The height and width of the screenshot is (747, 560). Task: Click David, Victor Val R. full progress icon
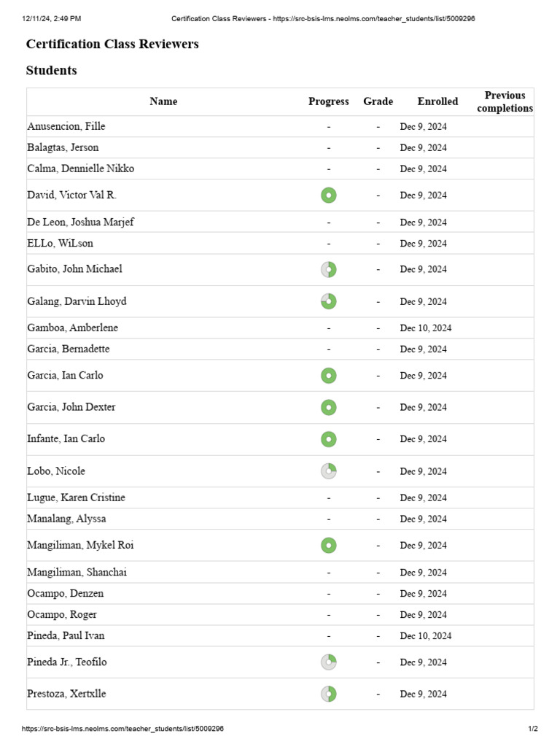(329, 196)
